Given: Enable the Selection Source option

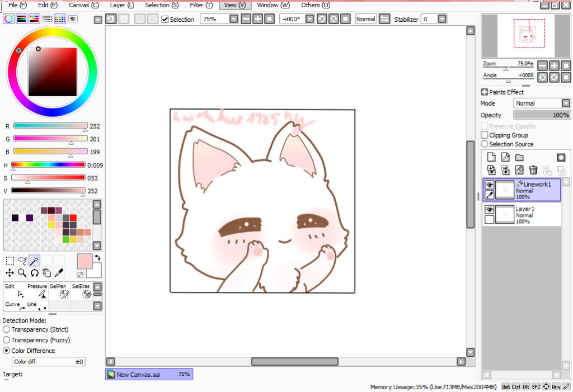Looking at the screenshot, I should (485, 144).
